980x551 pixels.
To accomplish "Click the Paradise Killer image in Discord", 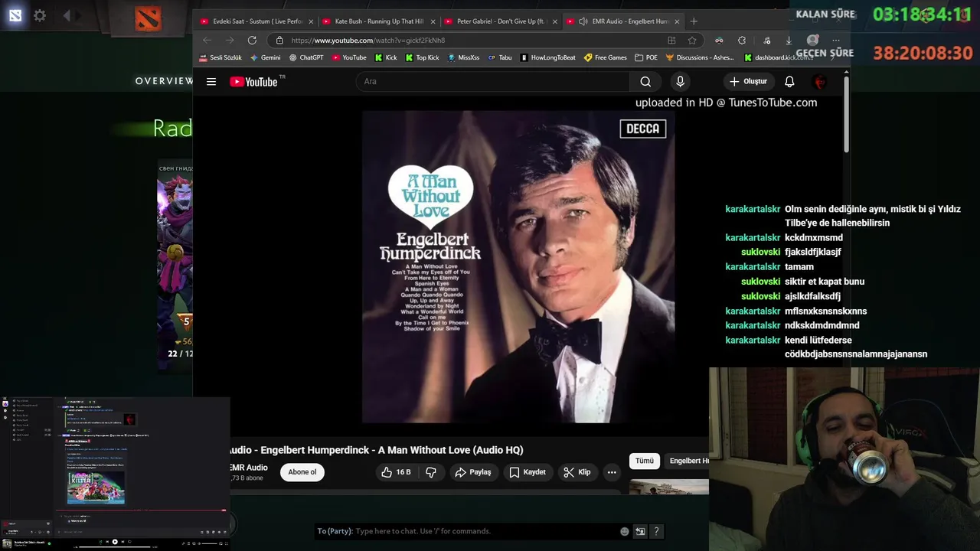I will 96,488.
